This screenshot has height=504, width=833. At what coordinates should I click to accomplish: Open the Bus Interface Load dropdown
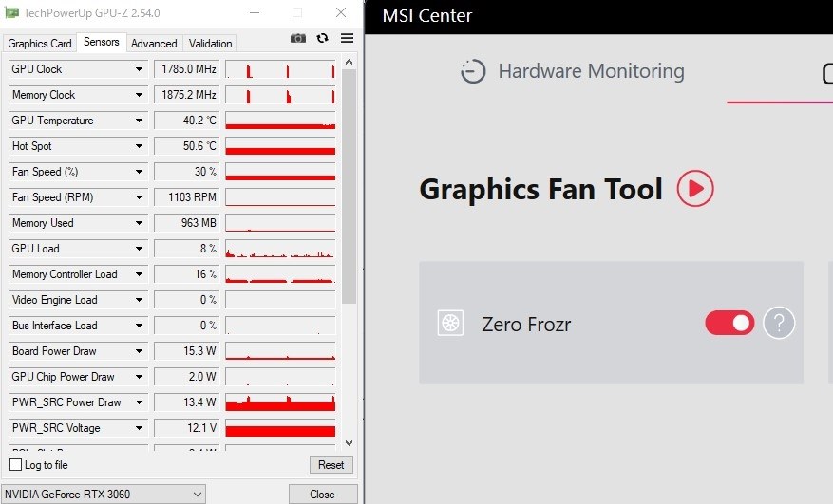(139, 326)
